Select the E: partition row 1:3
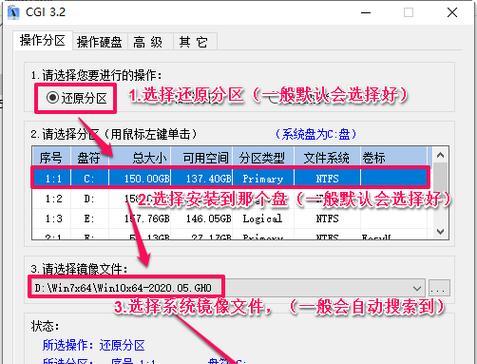 point(230,219)
